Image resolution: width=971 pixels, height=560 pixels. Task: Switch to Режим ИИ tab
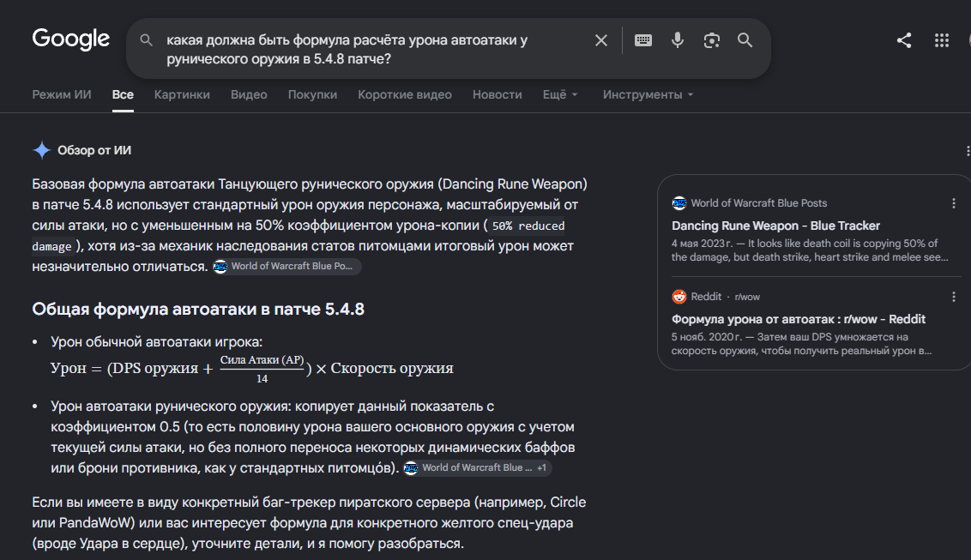[61, 94]
